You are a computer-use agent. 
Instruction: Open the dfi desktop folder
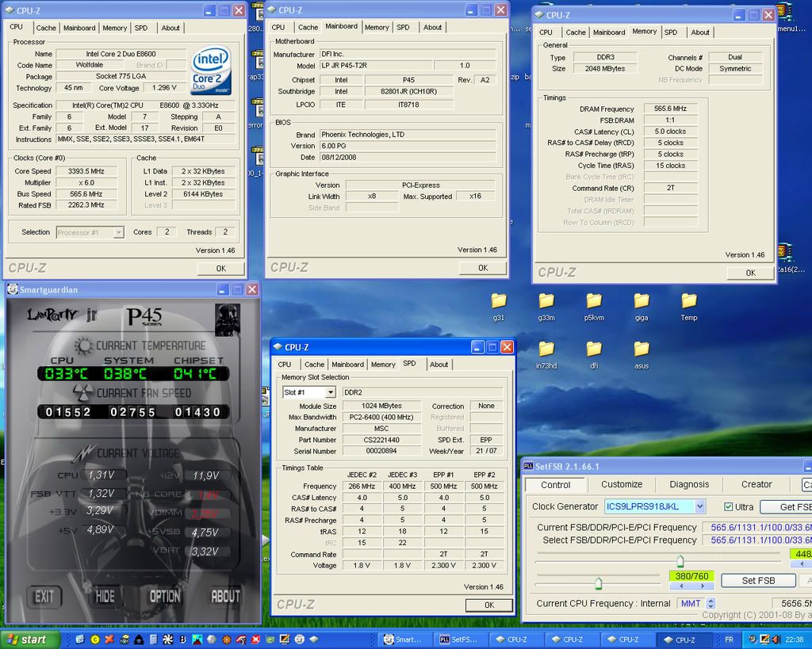tap(594, 349)
